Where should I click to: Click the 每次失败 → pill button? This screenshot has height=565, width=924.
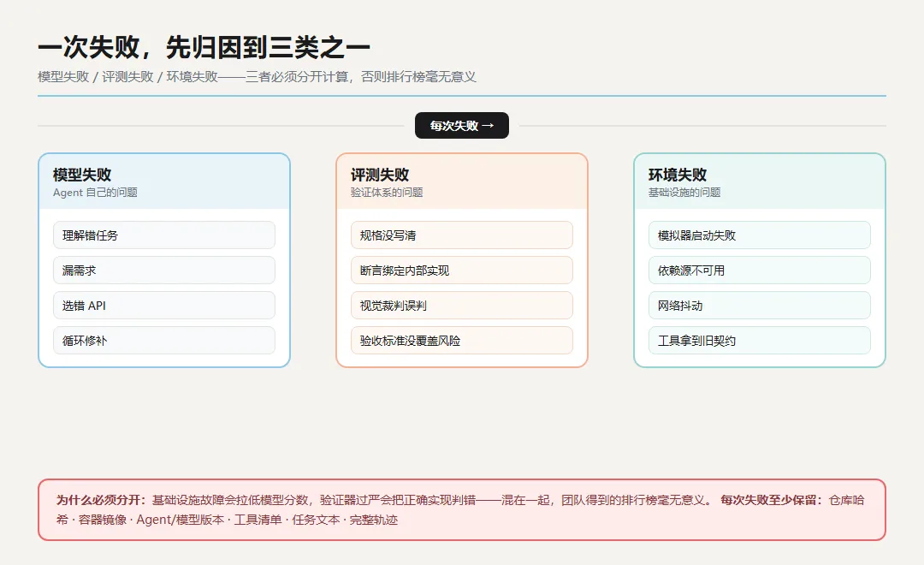pos(462,126)
